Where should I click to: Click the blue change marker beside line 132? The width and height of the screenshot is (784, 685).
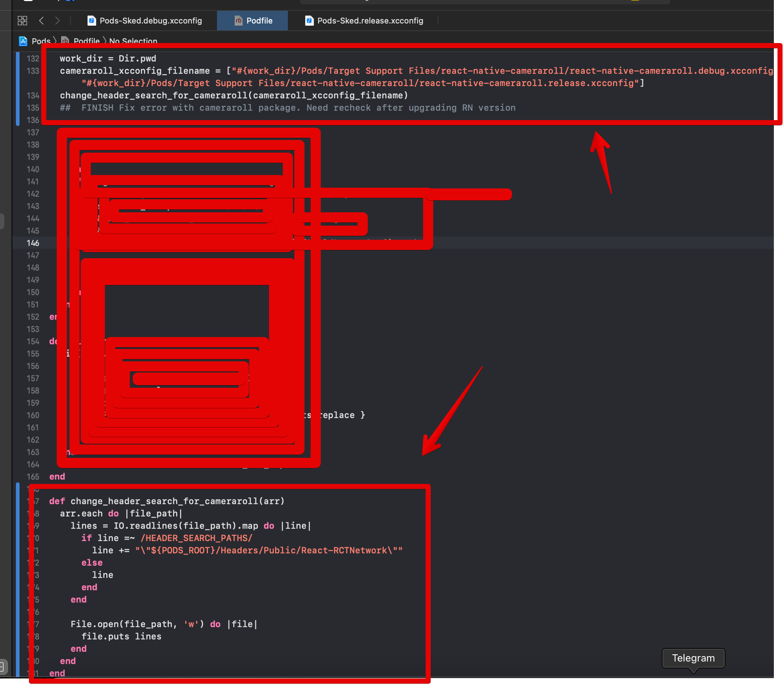click(17, 59)
